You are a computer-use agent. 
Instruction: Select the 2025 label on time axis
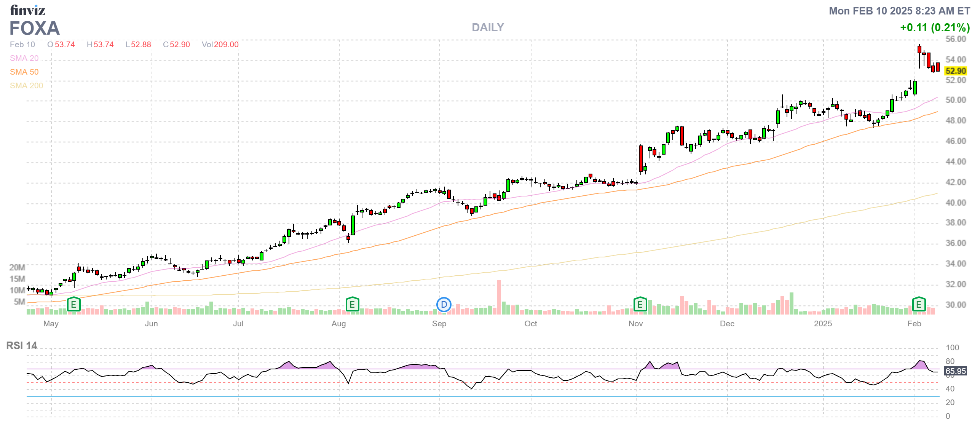[823, 324]
